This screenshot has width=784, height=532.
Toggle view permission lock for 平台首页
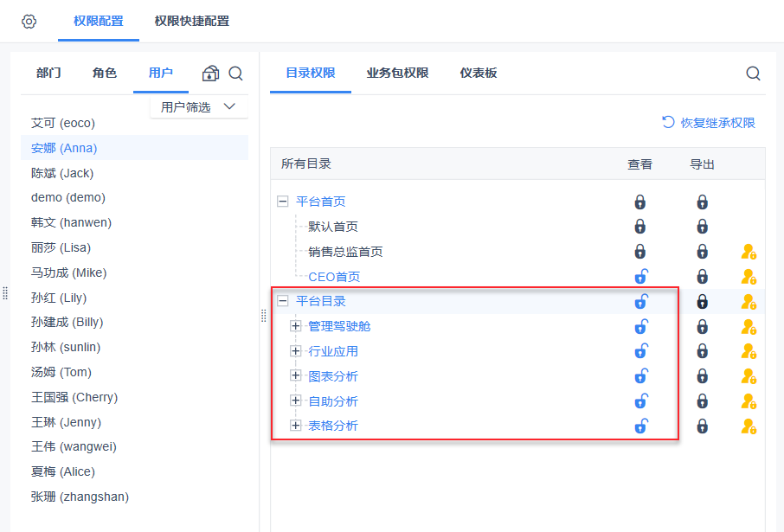click(x=640, y=202)
